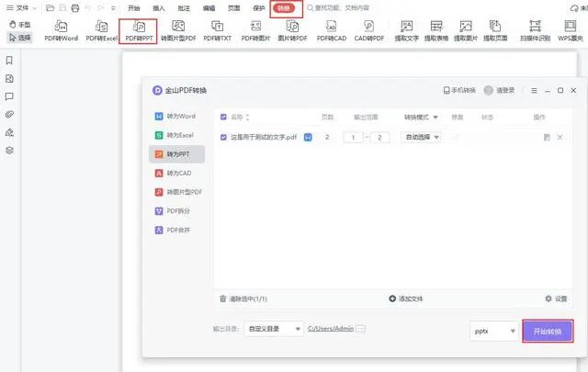Uncheck the 这是用于测试的文字.pdf file checkbox

coord(223,137)
